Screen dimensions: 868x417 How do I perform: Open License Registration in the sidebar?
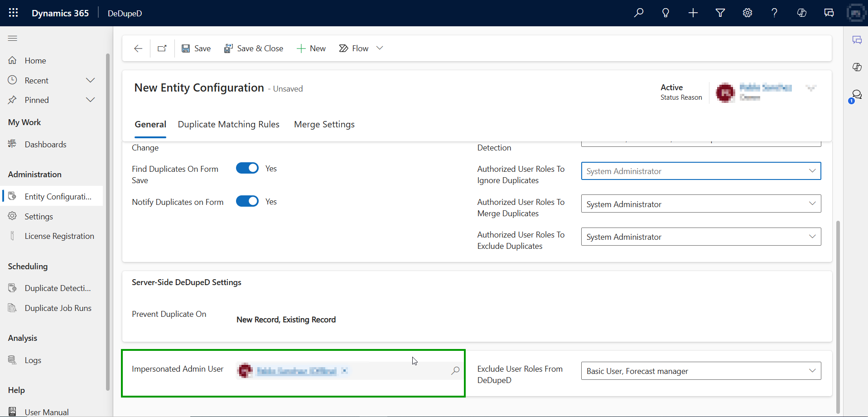(x=59, y=236)
